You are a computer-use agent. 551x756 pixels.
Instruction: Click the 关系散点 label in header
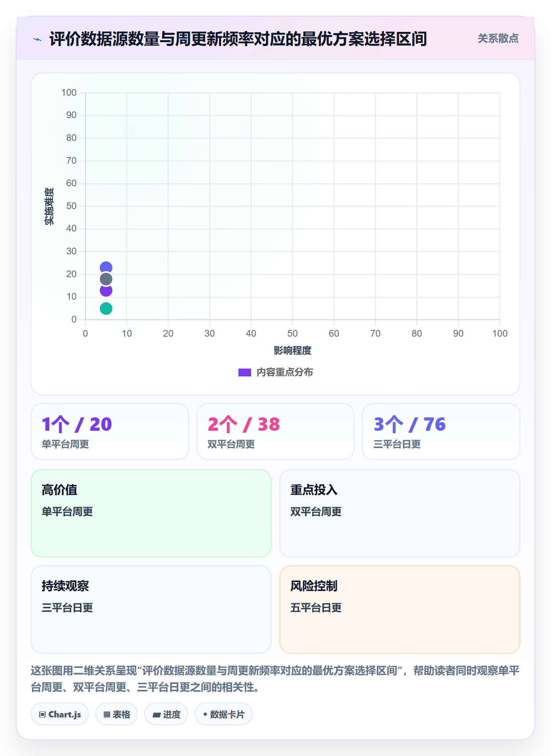coord(498,39)
